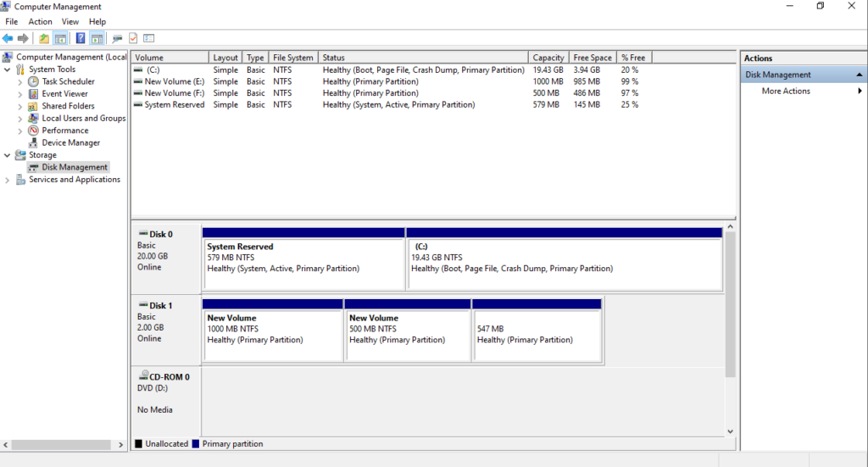Image resolution: width=868 pixels, height=467 pixels.
Task: Click the CD-ROM 0 drive icon
Action: coord(143,375)
